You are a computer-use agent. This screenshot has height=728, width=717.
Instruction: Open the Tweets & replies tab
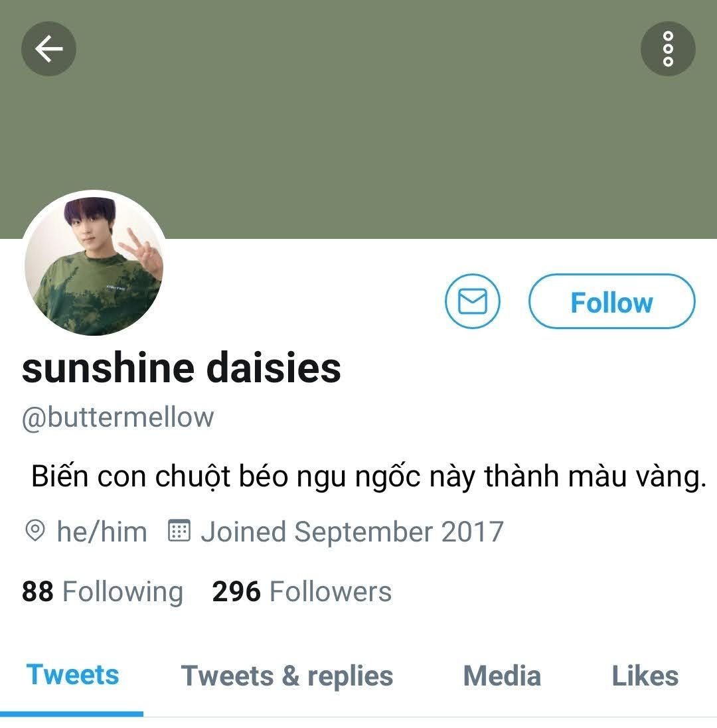287,676
